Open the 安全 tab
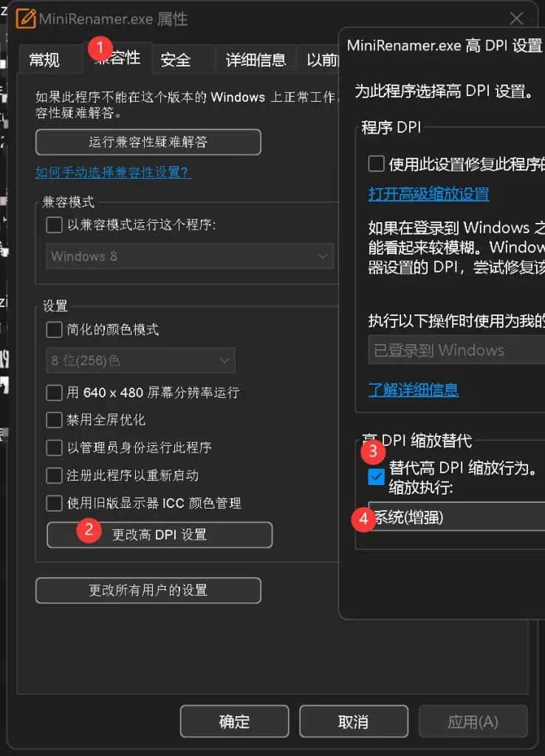 [175, 60]
